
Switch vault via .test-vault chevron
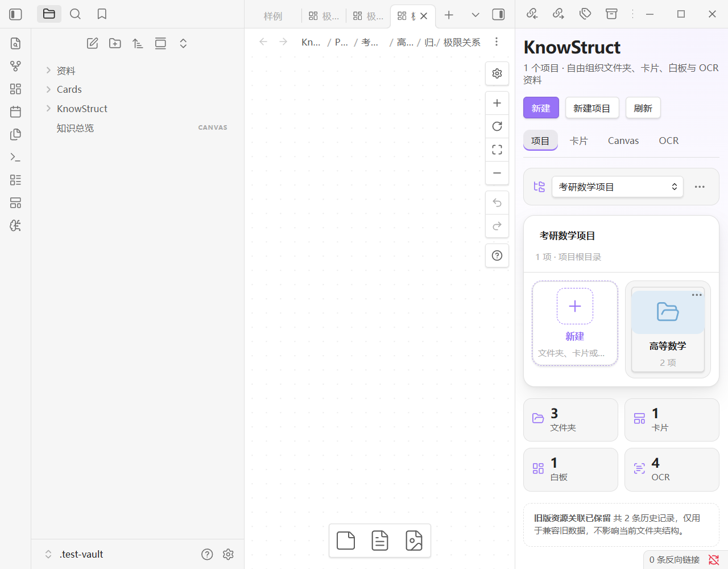coord(48,554)
